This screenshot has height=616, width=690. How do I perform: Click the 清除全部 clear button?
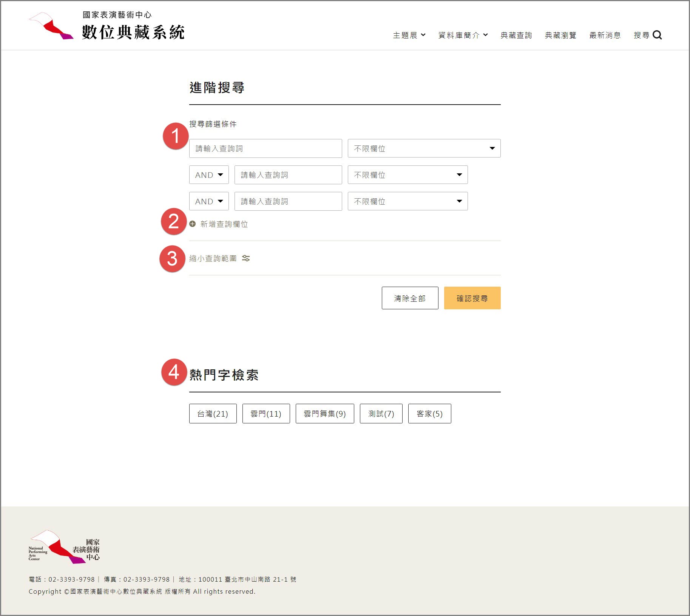tap(410, 298)
